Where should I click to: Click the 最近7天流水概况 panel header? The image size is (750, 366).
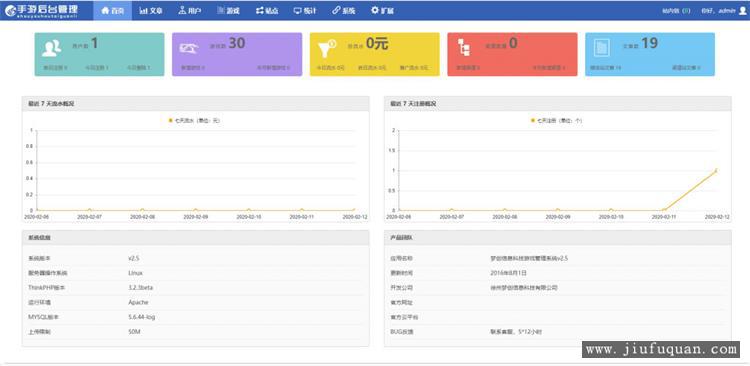195,104
